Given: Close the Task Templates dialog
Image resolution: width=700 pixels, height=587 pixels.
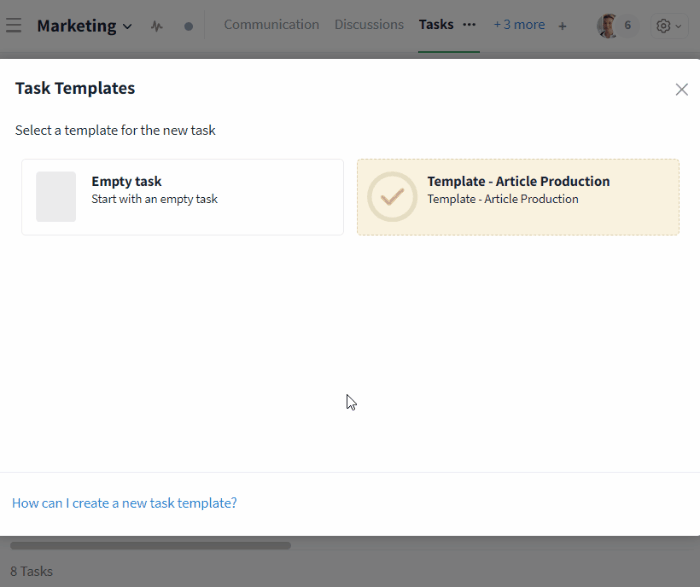Looking at the screenshot, I should click(x=681, y=89).
